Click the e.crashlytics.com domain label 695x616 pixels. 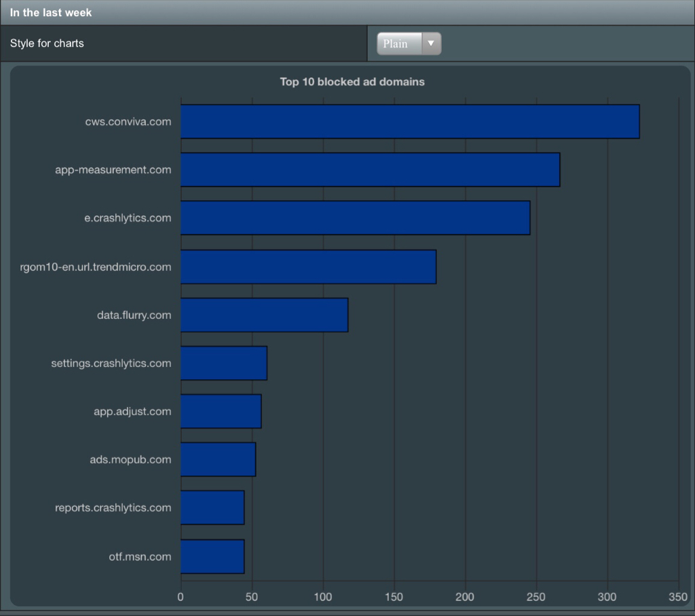(128, 218)
